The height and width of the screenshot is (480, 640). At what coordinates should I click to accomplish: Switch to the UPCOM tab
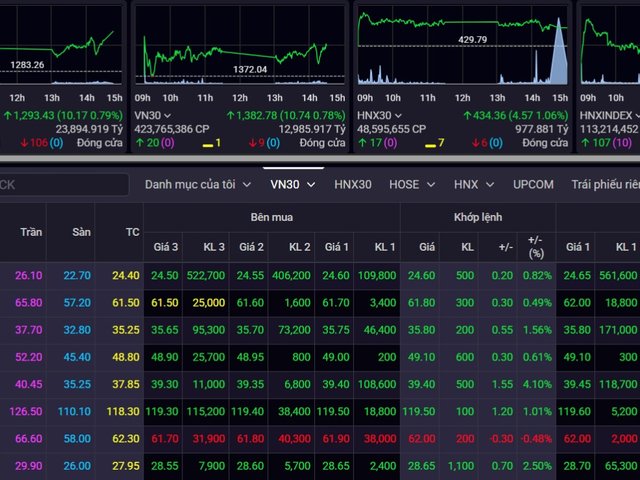[533, 185]
